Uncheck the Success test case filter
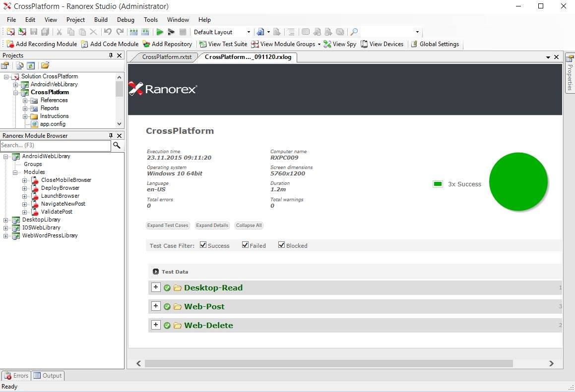Image resolution: width=575 pixels, height=392 pixels. (x=203, y=244)
